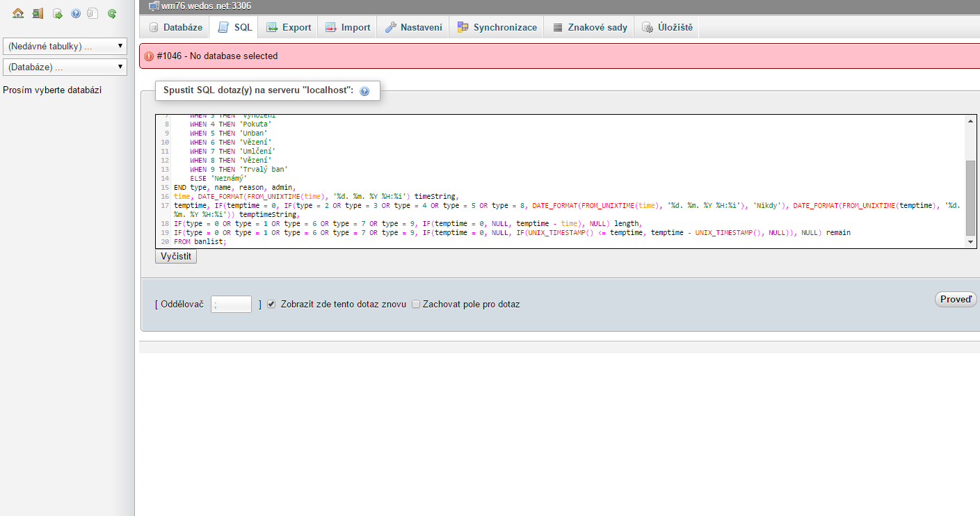Focus the Oddělovač delimiter field
This screenshot has width=980, height=516.
[x=231, y=304]
